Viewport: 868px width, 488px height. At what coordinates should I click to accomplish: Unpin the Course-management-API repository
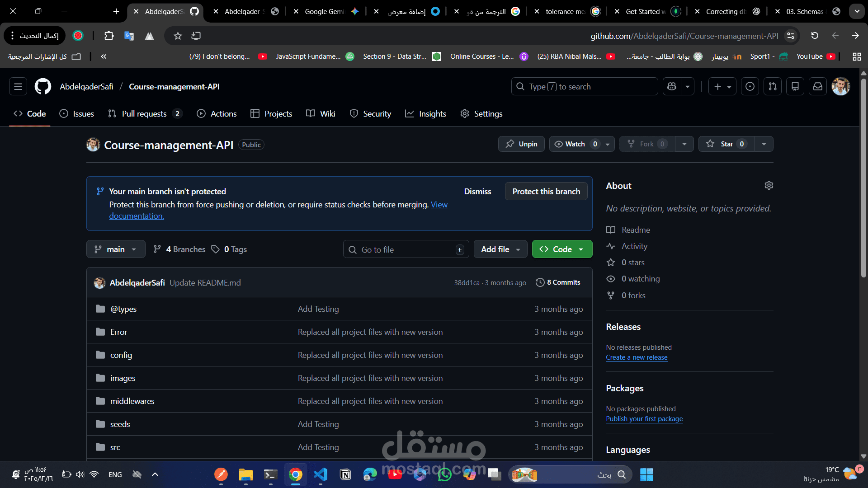click(x=521, y=144)
